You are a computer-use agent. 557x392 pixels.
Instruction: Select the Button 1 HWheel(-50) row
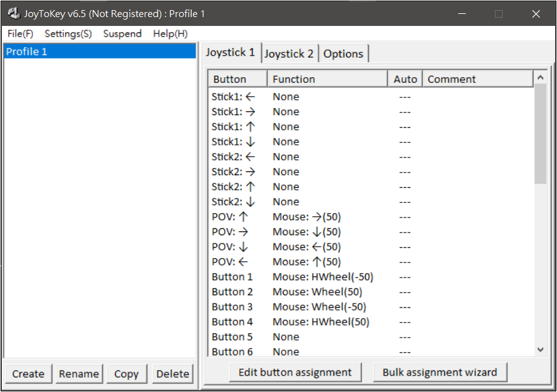[x=323, y=277]
